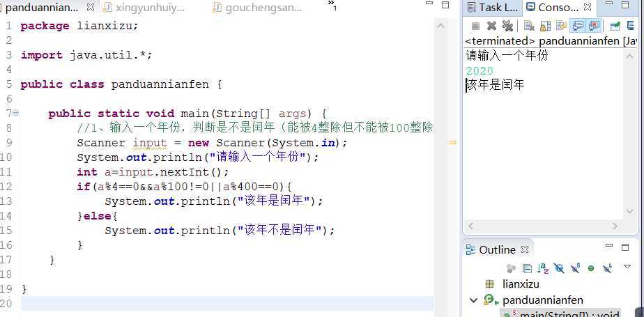Click the lianxizu package icon in Outline
644x317 pixels.
tap(489, 284)
